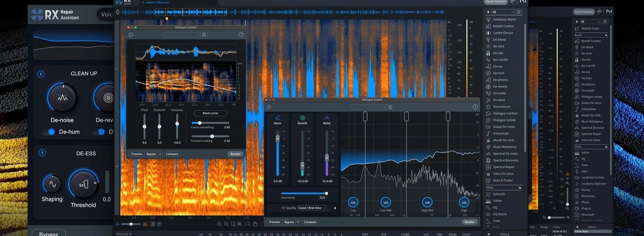Click the yellow playhead marker on timeline

coord(166,18)
